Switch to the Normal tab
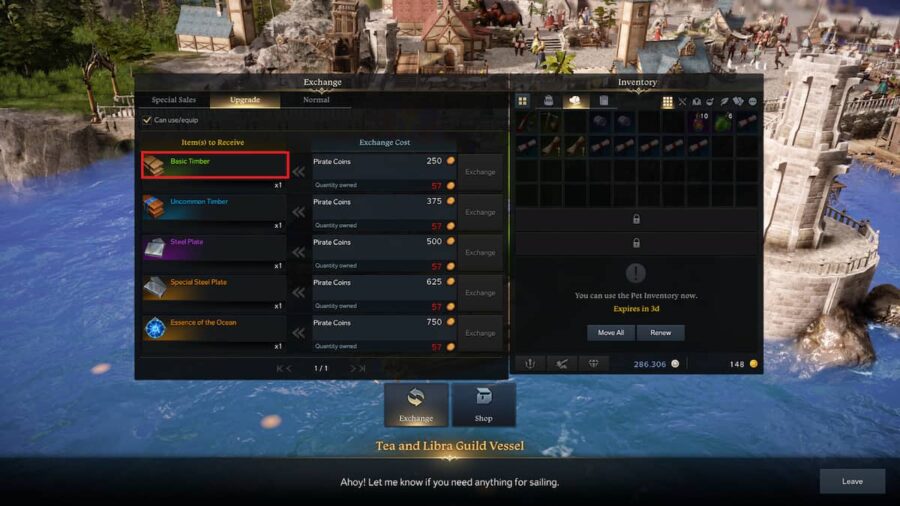 point(316,100)
